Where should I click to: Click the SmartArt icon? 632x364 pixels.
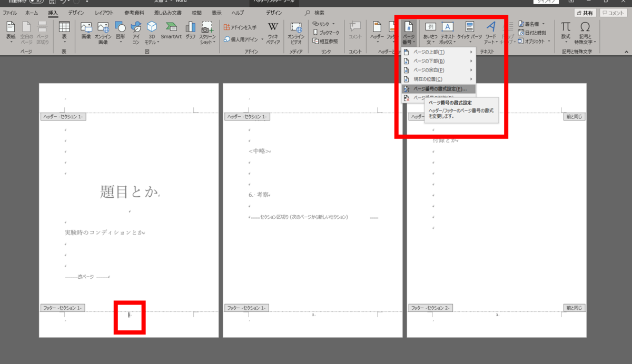coord(171,31)
